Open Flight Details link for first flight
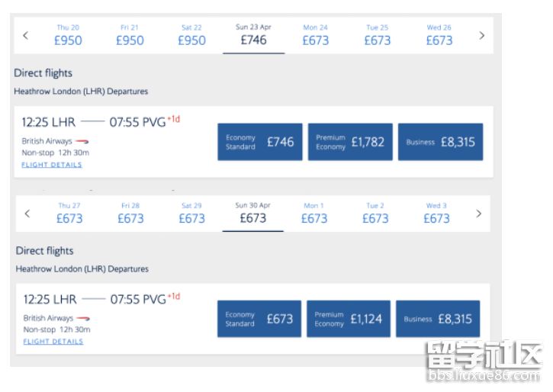The image size is (553, 392). pyautogui.click(x=52, y=165)
